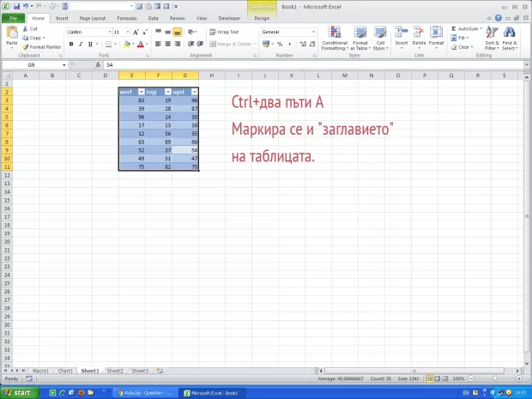The height and width of the screenshot is (399, 532).
Task: Toggle Middle Align
Action: [167, 32]
